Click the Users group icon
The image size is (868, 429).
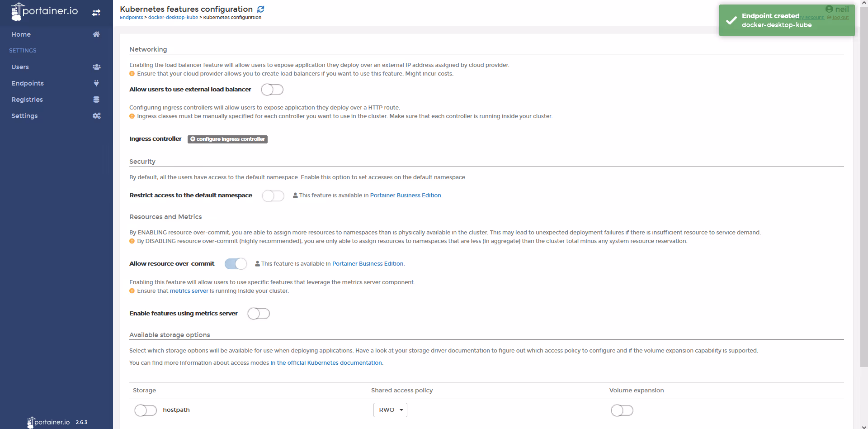96,67
